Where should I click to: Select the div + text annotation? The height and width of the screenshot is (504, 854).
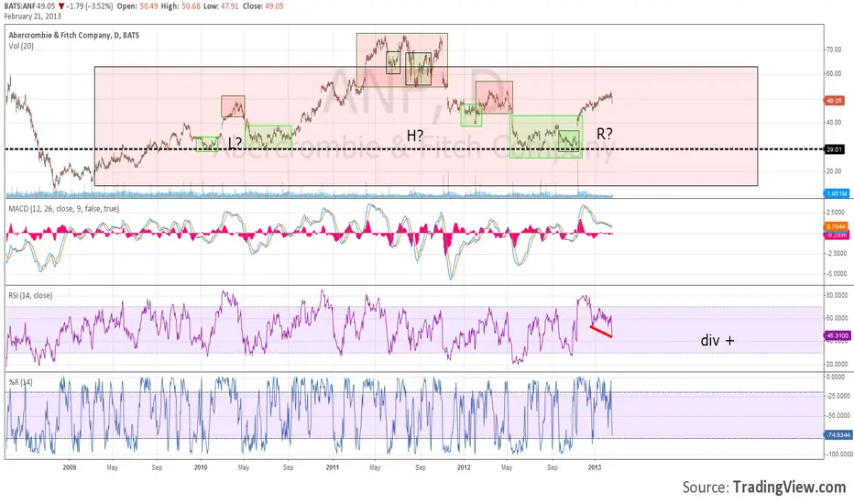717,341
